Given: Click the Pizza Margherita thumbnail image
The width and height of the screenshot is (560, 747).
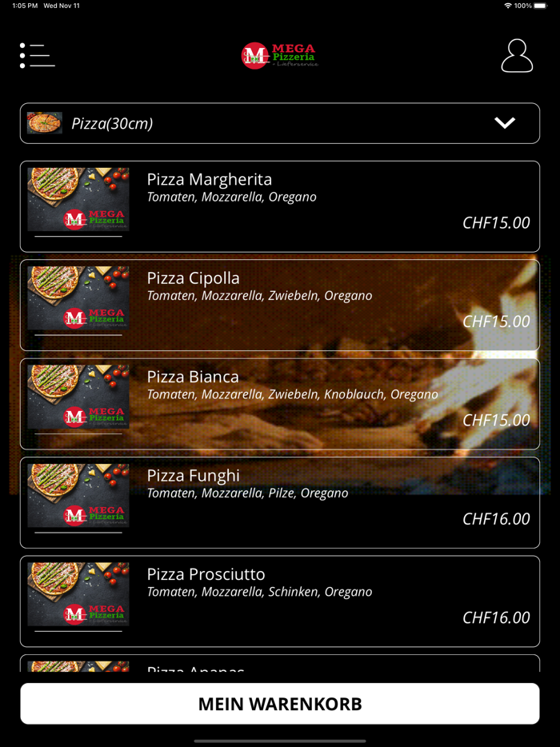Looking at the screenshot, I should [78, 199].
